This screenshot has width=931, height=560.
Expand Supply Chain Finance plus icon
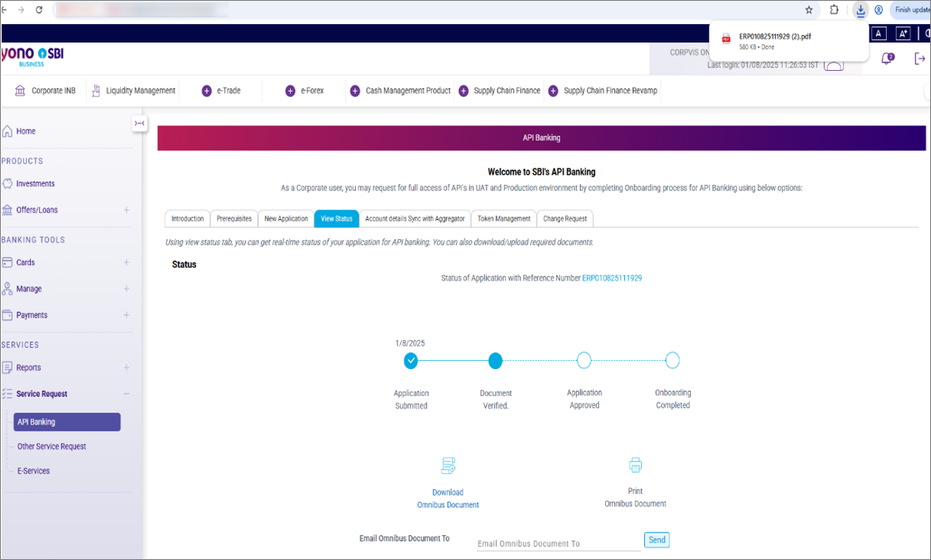point(463,91)
